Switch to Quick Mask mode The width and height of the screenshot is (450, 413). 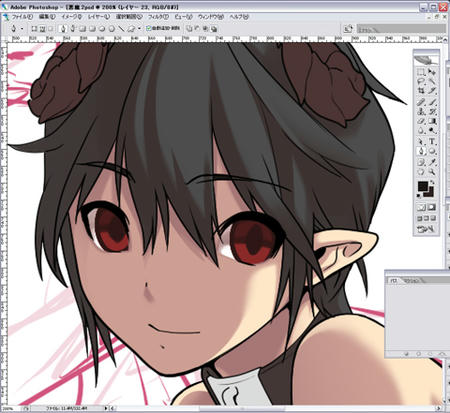coord(432,208)
